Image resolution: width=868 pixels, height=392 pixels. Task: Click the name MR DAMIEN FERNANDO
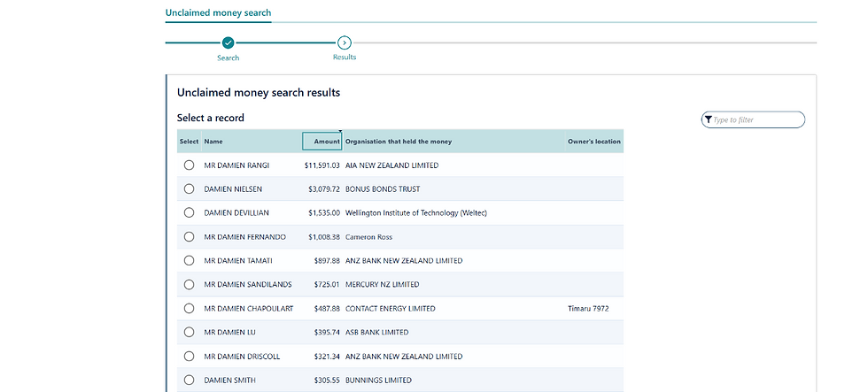pyautogui.click(x=244, y=237)
